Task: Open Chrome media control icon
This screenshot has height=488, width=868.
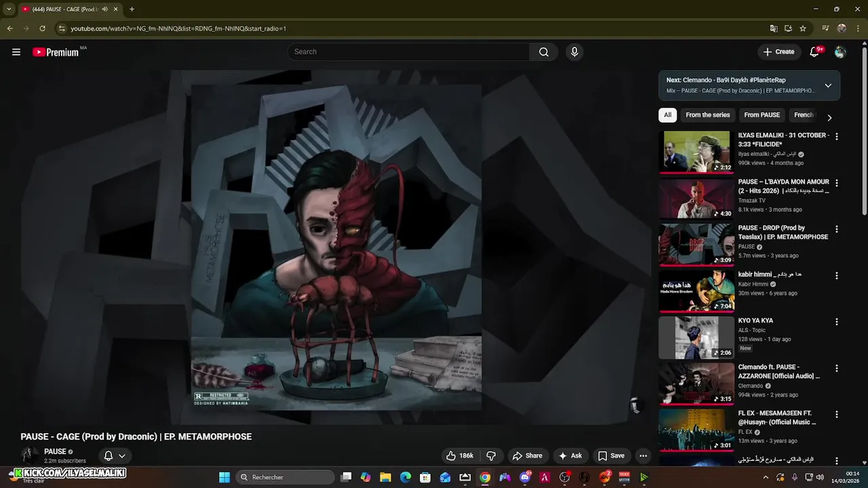Action: (825, 28)
